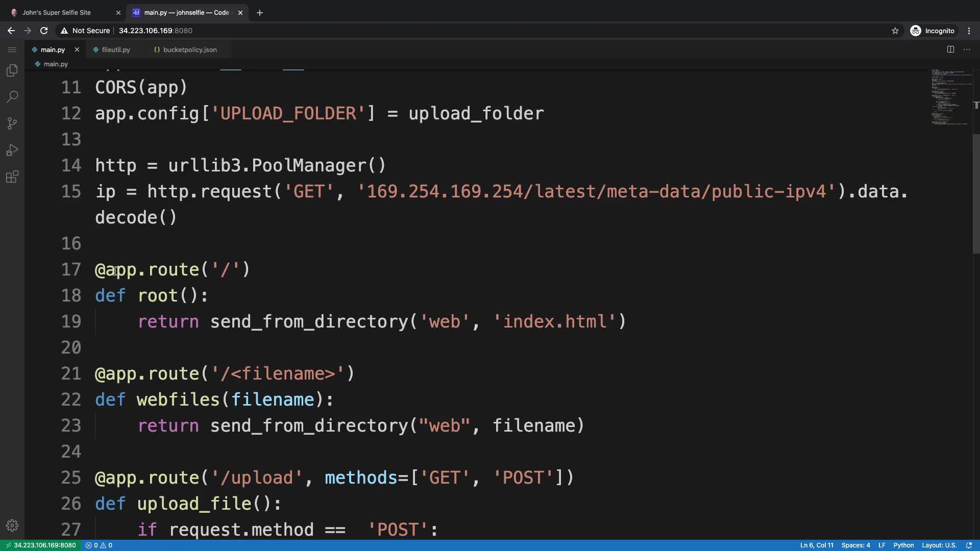Click the code minimap preview
This screenshot has width=980, height=551.
point(950,97)
